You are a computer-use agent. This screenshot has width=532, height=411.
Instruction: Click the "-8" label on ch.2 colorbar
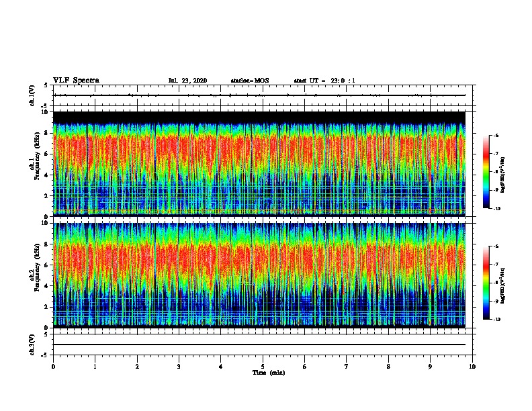(x=496, y=283)
